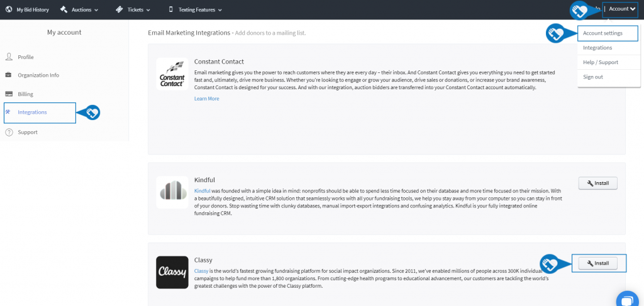
Task: Click the Classy logo thumbnail
Action: pos(172,272)
